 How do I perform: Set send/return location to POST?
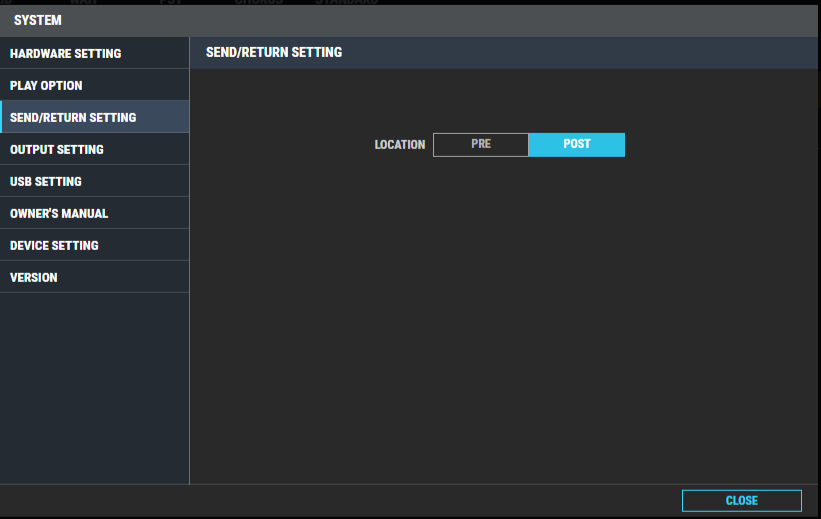[x=577, y=144]
